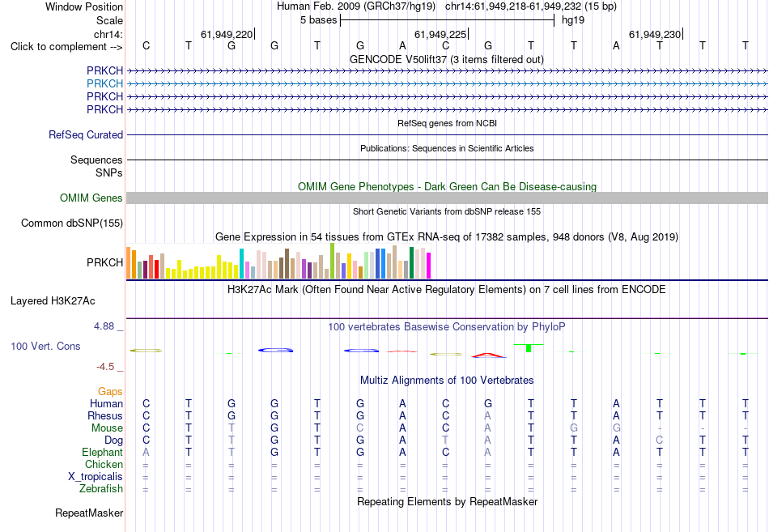Click the 100 Vert. Cons label
This screenshot has height=532, width=769.
pyautogui.click(x=45, y=346)
